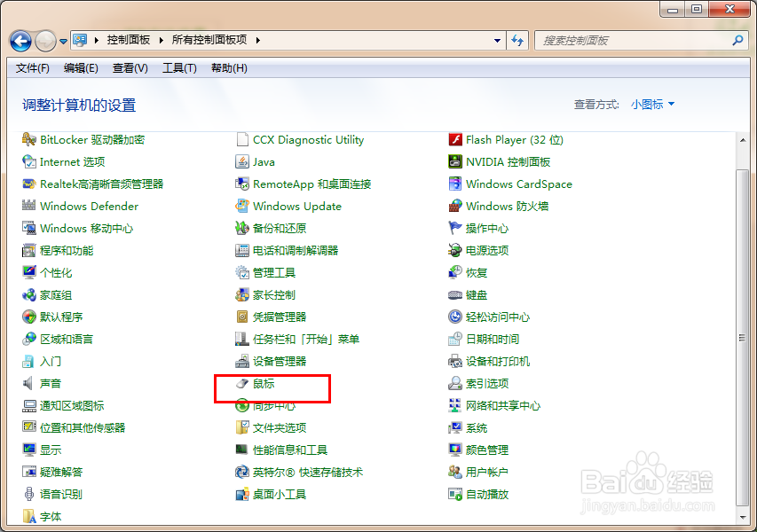The width and height of the screenshot is (757, 532).
Task: Open the Realtek audio manager icon
Action: [29, 184]
